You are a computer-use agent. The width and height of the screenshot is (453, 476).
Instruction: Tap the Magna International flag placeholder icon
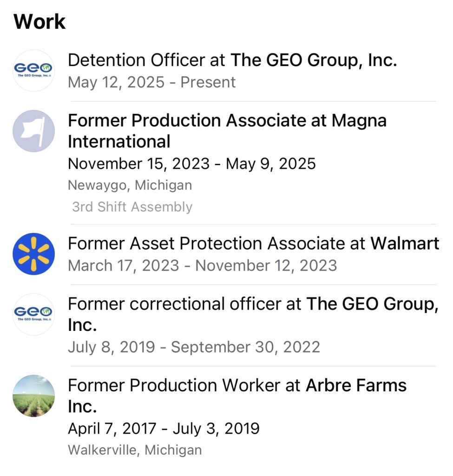pos(33,131)
